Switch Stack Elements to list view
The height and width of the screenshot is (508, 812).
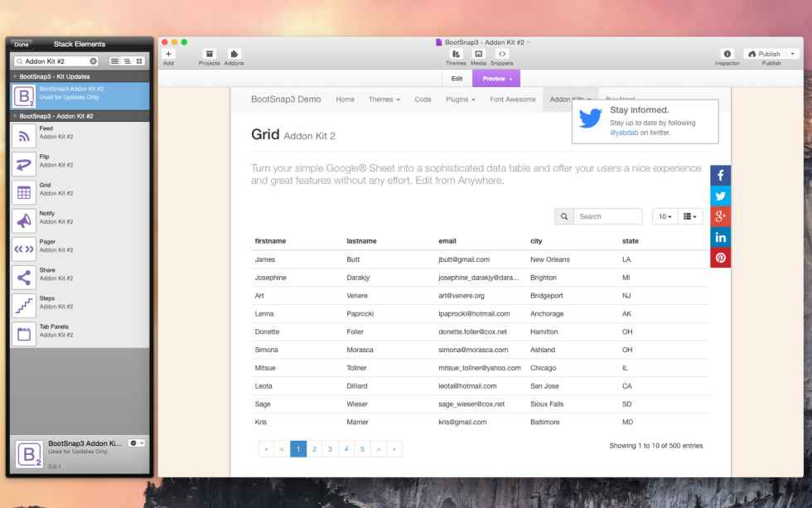tap(114, 61)
